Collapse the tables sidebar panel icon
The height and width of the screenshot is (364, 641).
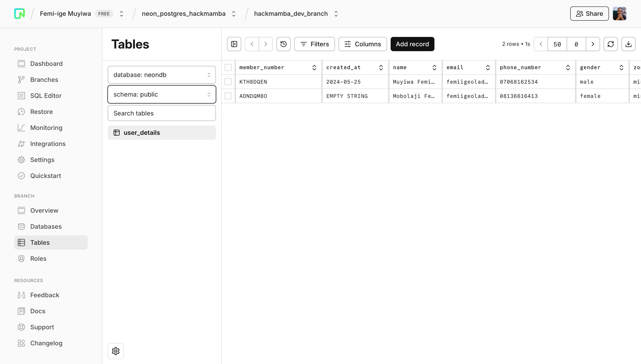[234, 44]
